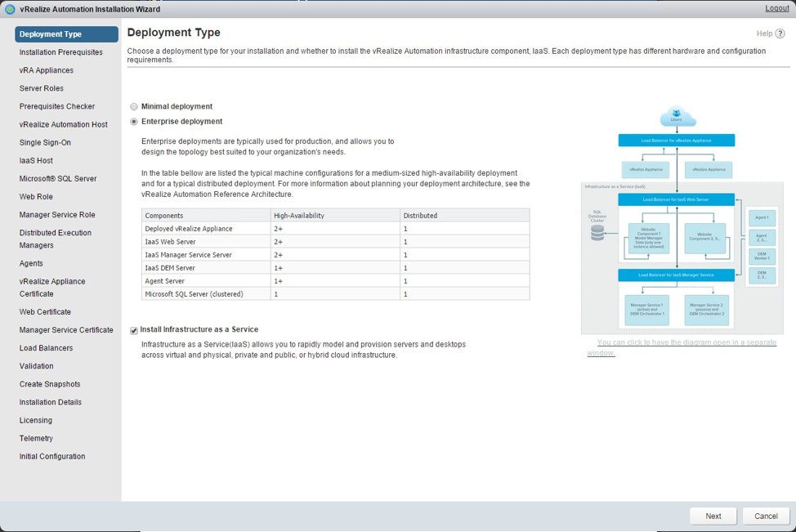The height and width of the screenshot is (532, 796).
Task: Open Licensing step
Action: click(35, 420)
